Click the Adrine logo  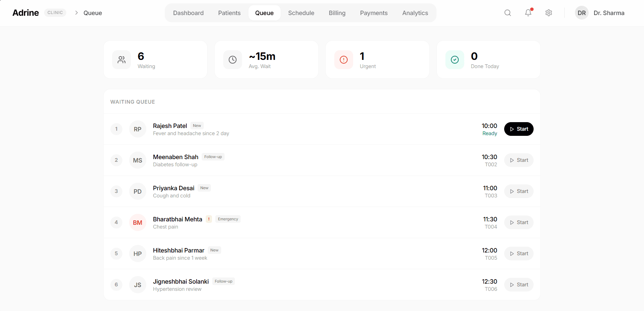tap(26, 13)
